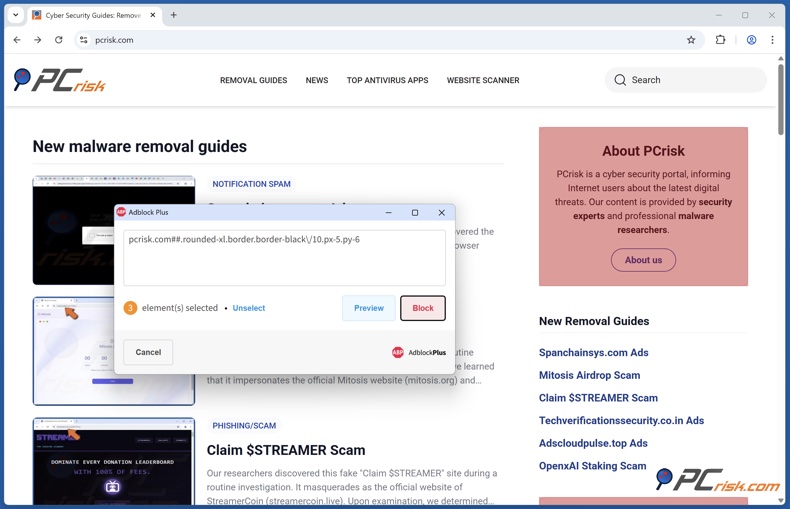Image resolution: width=790 pixels, height=509 pixels.
Task: Click the AdblockPlus logo in dialog footer
Action: (419, 352)
